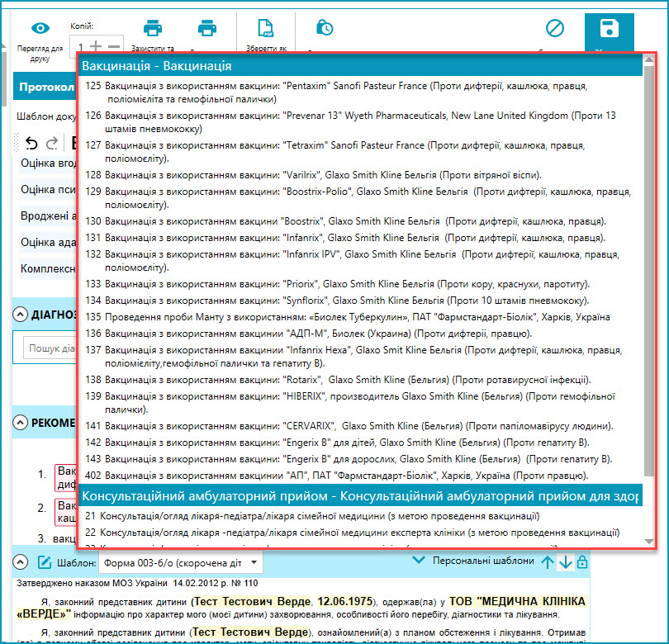Move template section down arrow
This screenshot has height=644, width=669.
click(565, 561)
